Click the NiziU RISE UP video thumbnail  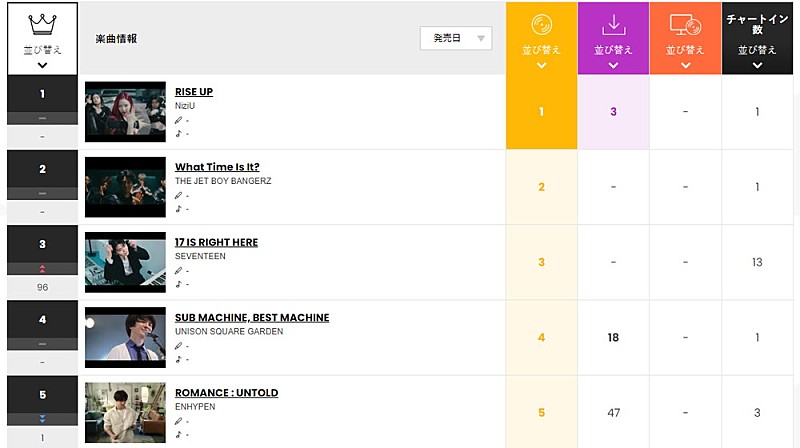pyautogui.click(x=125, y=112)
